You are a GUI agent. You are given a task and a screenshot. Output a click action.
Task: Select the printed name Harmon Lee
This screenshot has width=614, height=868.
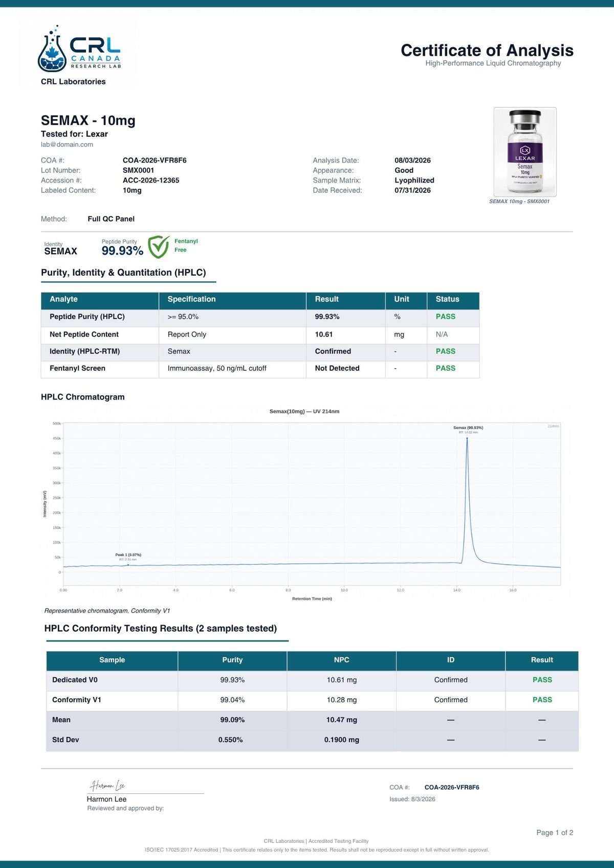(106, 799)
